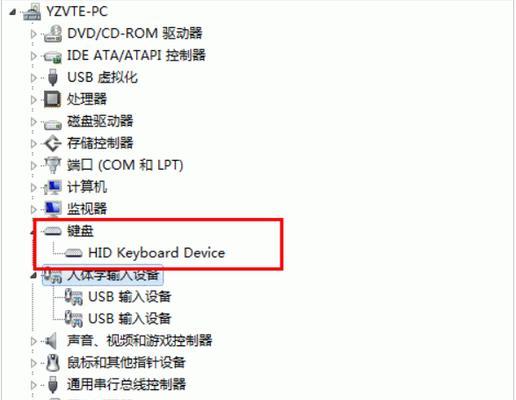Screen dimensions: 516x400
Task: Select the 端口 (COM 和 LPT) port icon
Action: tap(53, 165)
